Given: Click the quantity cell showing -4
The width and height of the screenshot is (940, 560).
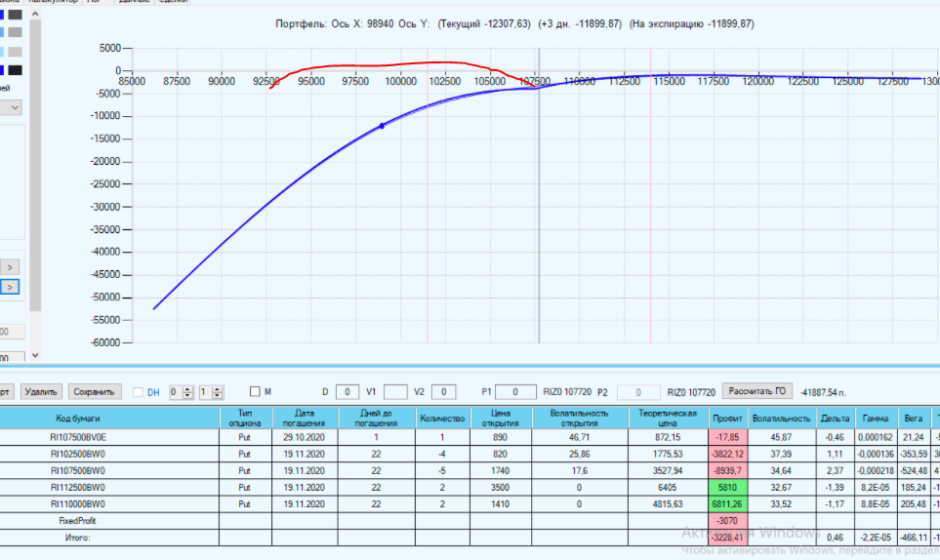Looking at the screenshot, I should [442, 454].
